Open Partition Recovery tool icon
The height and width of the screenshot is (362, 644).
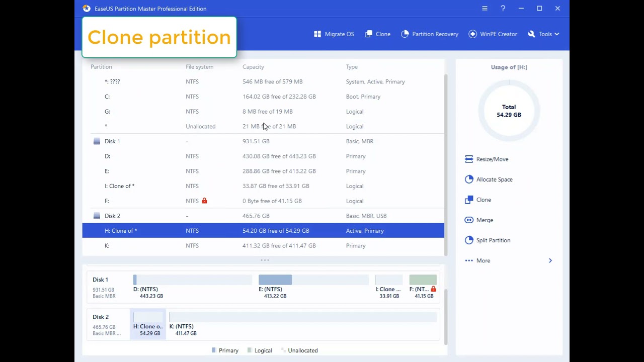click(x=405, y=34)
